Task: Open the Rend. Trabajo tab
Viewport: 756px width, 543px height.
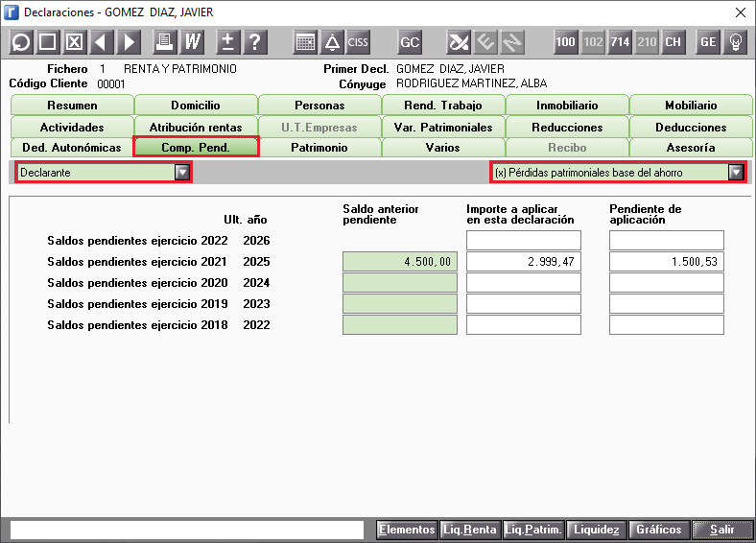Action: (443, 106)
